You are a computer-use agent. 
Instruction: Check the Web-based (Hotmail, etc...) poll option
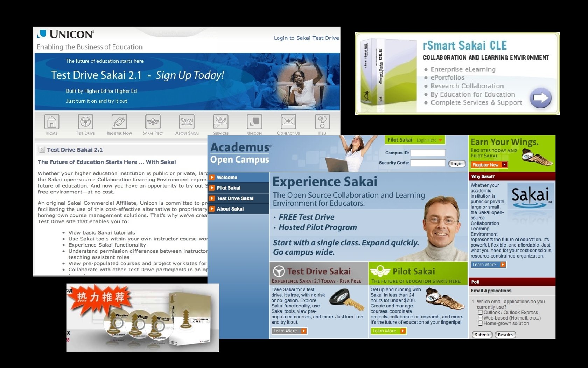pyautogui.click(x=481, y=318)
